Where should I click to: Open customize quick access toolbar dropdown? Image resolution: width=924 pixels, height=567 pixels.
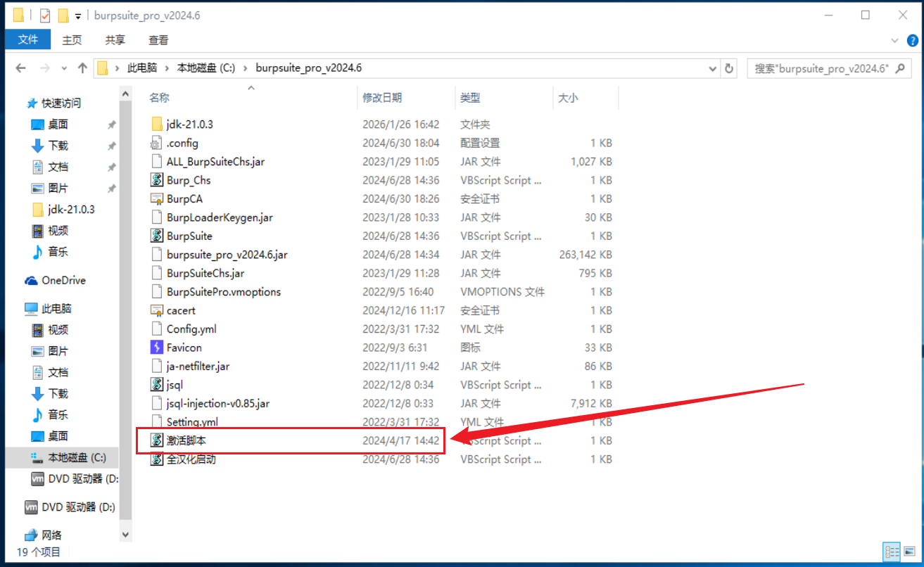click(78, 15)
